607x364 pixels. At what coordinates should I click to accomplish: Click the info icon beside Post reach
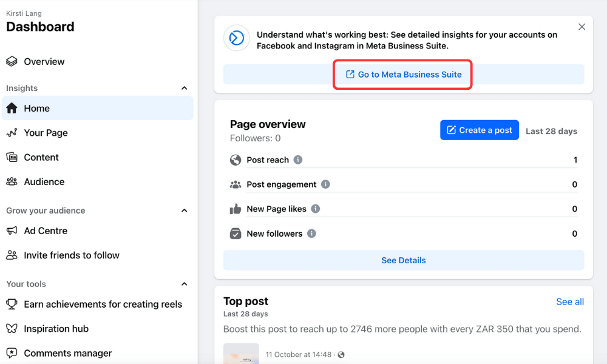(x=297, y=160)
